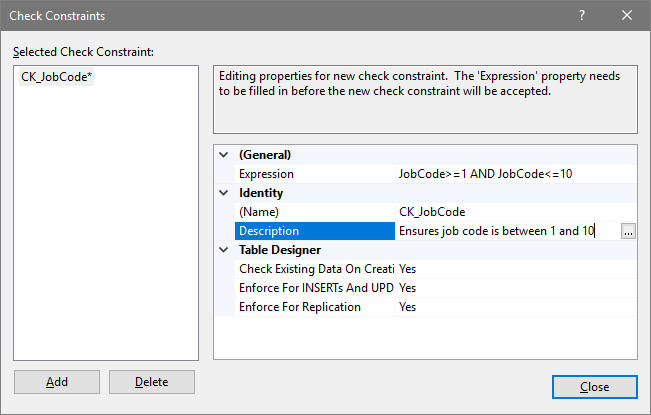Add a new check constraint
This screenshot has width=651, height=415.
(x=57, y=382)
